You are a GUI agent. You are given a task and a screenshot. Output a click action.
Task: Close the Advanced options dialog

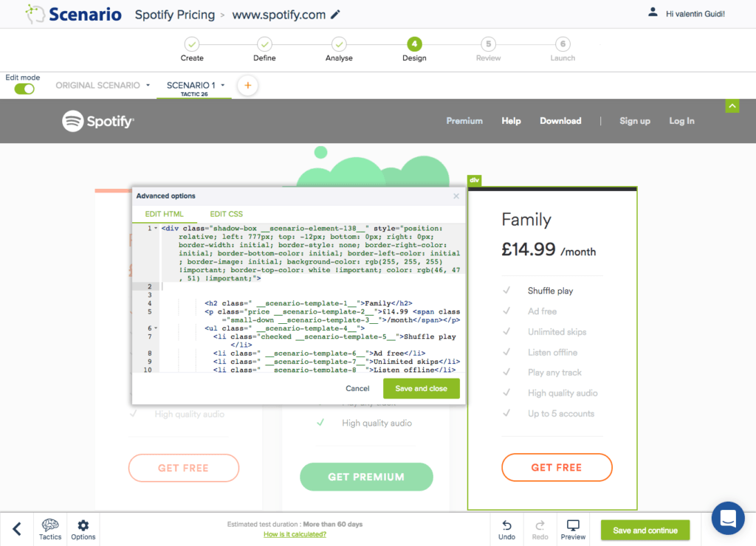pyautogui.click(x=456, y=196)
